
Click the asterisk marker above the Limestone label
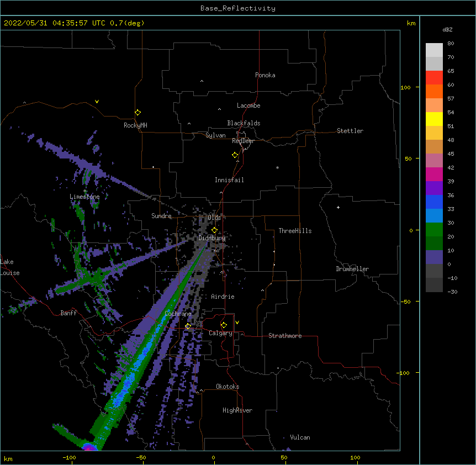tap(85, 191)
